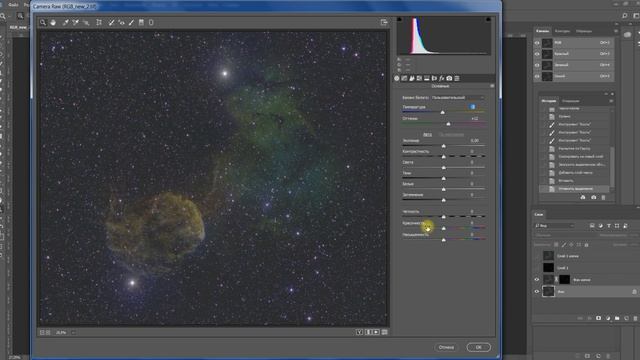Switch to Actions tab beside History
Screen dimensions: 640x360
coord(571,101)
